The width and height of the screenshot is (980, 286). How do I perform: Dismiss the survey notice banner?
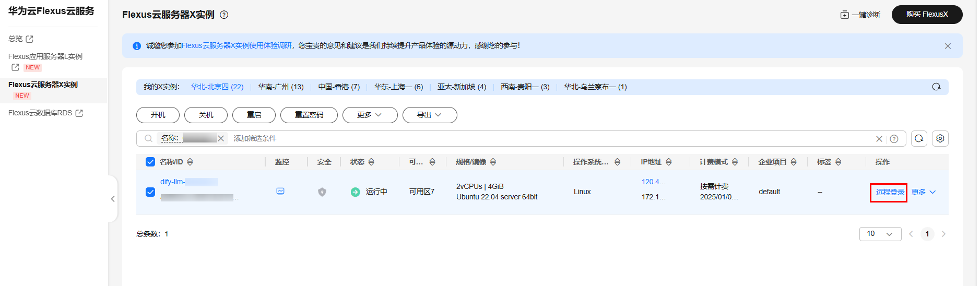(x=948, y=46)
